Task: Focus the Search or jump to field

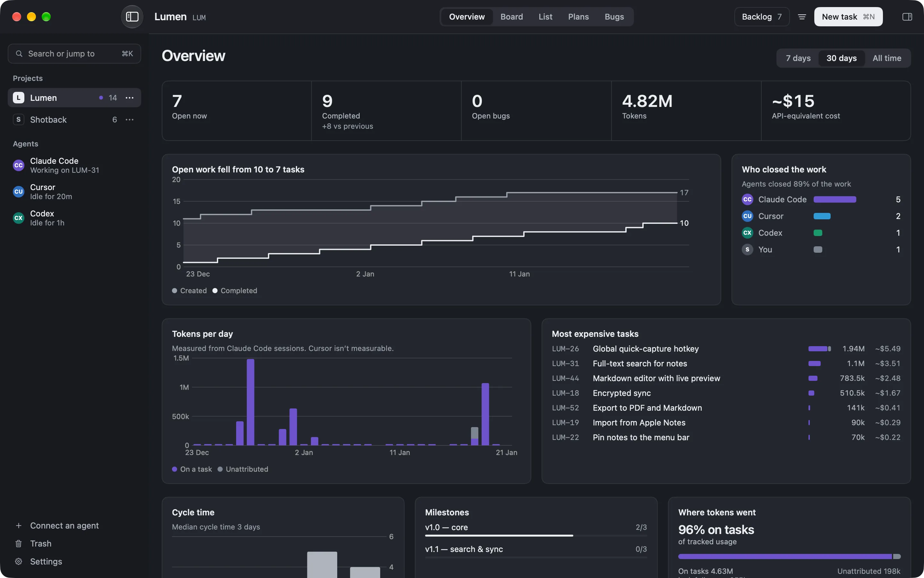Action: click(x=74, y=54)
